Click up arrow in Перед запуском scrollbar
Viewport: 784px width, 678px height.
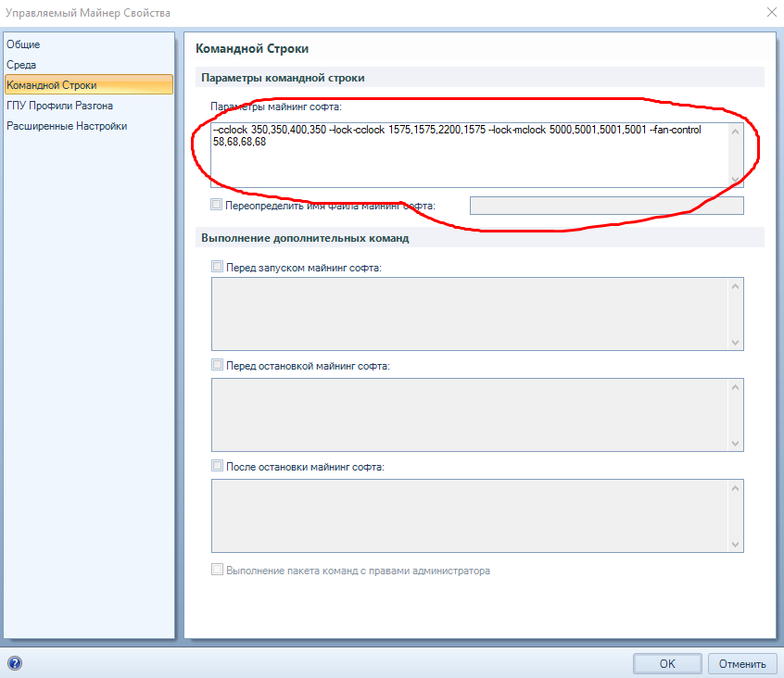tap(735, 286)
